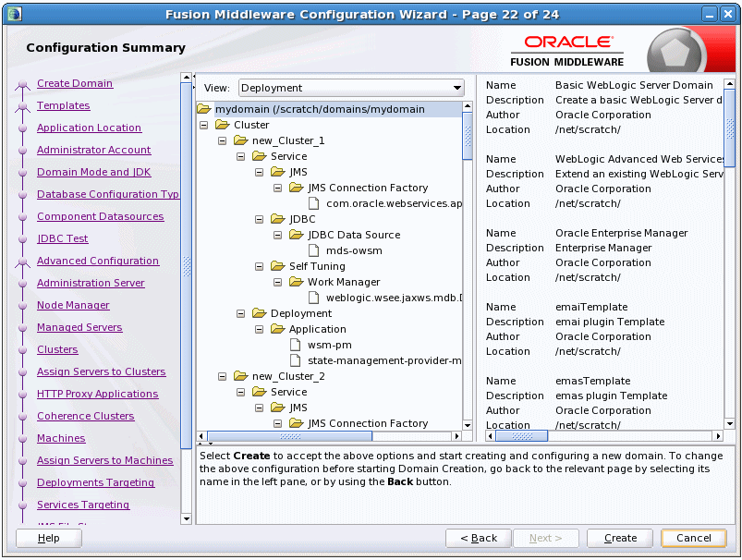Click new_Cluster_1 folder icon
This screenshot has height=560, width=742.
(x=241, y=140)
